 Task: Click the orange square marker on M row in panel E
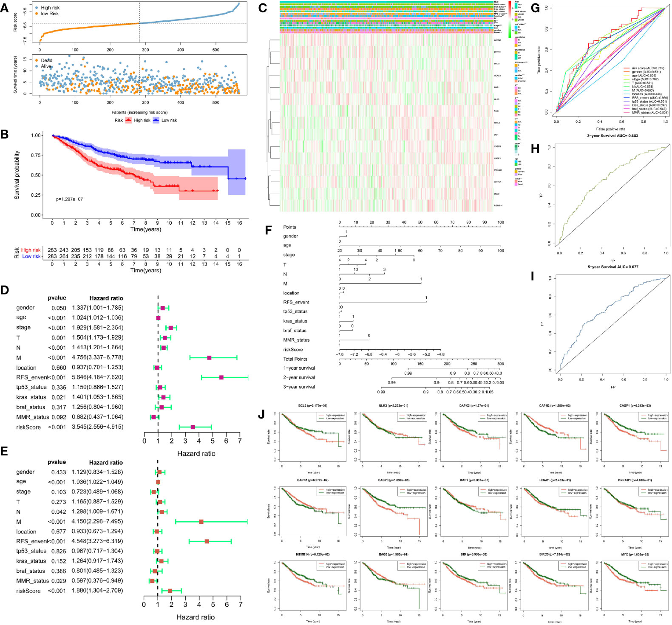tap(201, 521)
